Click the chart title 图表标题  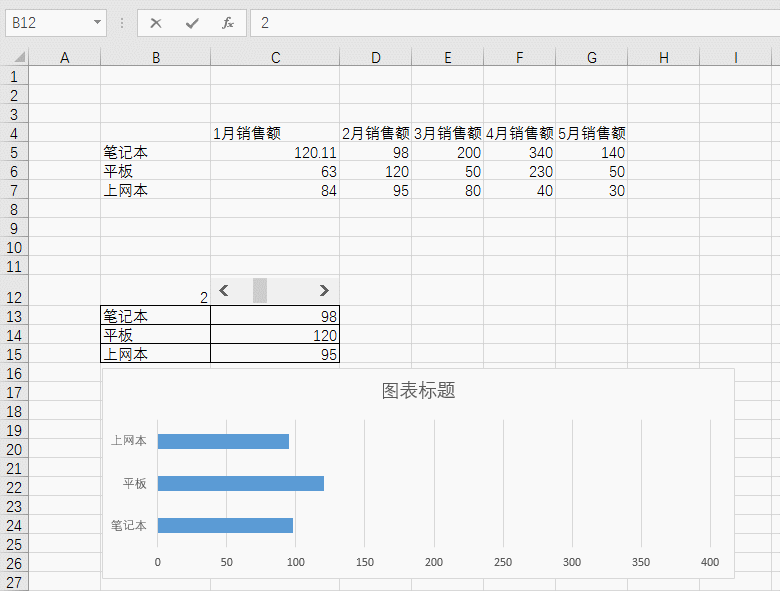(418, 391)
